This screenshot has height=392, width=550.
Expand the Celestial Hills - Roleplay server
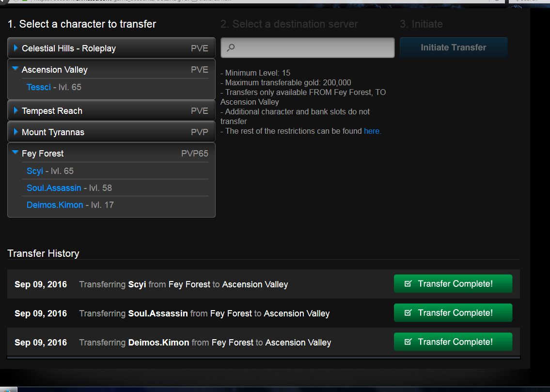pos(16,48)
